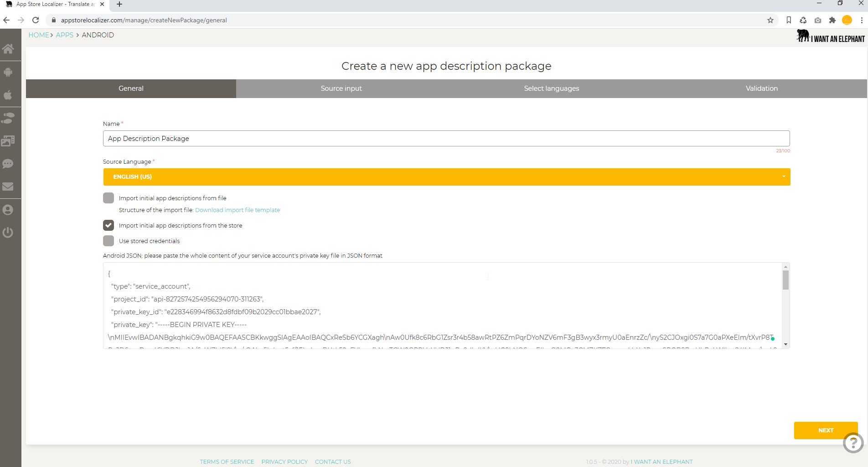Enable importing initial app descriptions from file

coord(108,198)
